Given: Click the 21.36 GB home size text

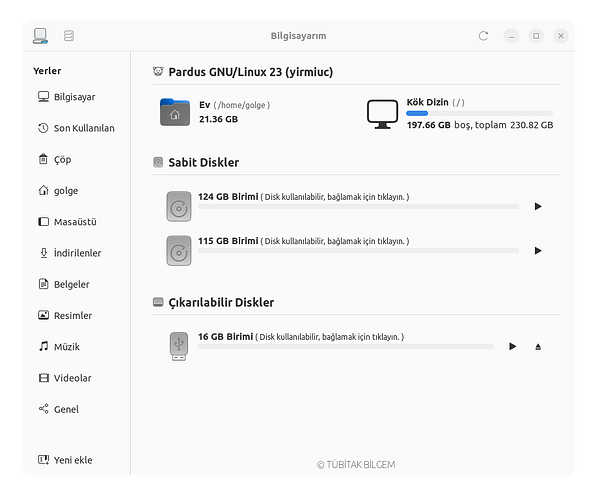Looking at the screenshot, I should point(219,119).
